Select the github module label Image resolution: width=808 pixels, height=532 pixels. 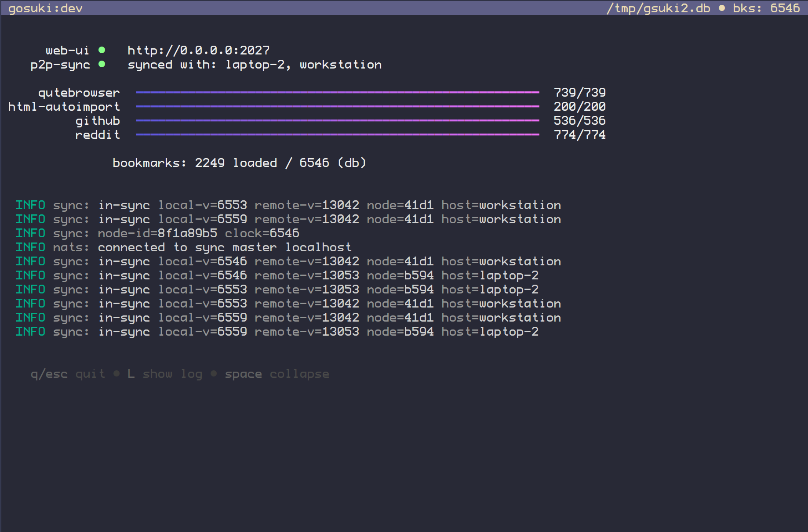tap(98, 121)
